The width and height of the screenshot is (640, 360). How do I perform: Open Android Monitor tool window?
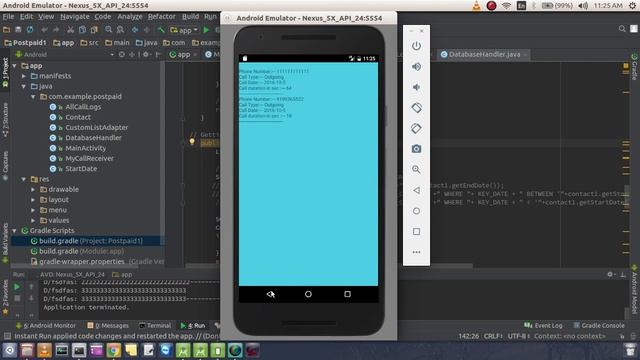click(46, 325)
